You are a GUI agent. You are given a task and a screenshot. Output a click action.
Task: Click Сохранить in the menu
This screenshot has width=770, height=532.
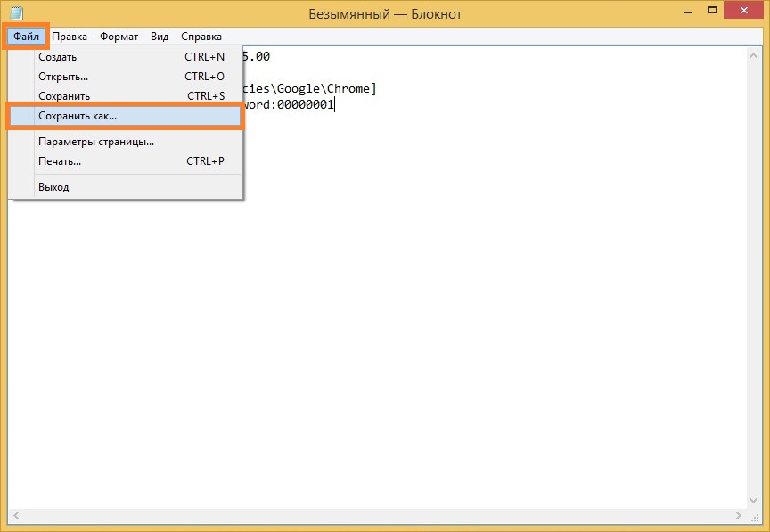(x=63, y=96)
